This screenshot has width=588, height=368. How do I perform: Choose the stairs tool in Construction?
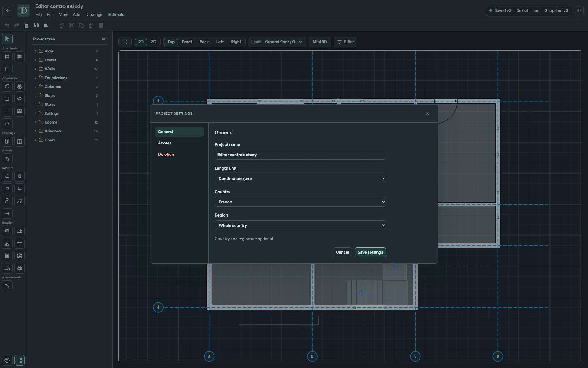coord(7,111)
